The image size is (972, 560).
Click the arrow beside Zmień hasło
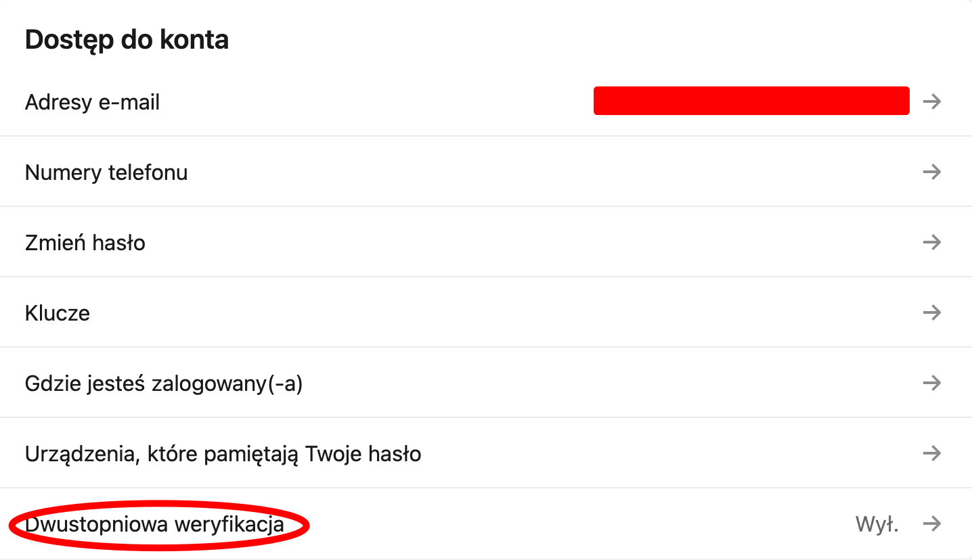click(x=932, y=242)
